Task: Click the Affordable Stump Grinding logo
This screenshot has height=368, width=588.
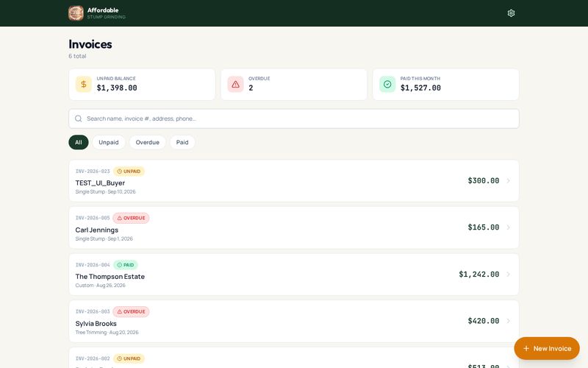Action: coord(76,13)
